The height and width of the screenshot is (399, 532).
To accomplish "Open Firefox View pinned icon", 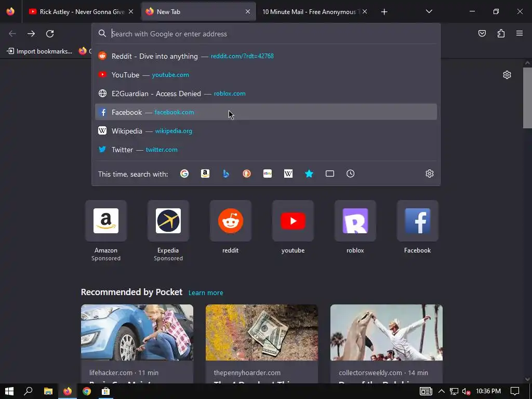I will [x=10, y=11].
